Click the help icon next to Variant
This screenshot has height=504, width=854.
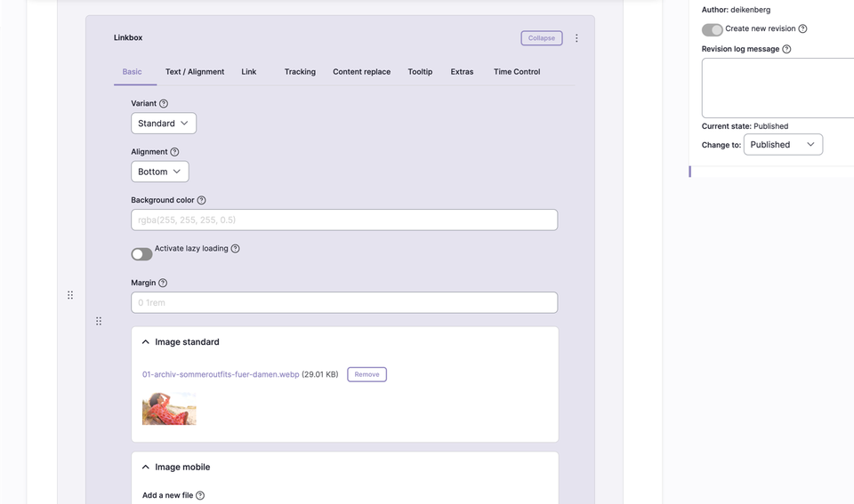(x=164, y=104)
